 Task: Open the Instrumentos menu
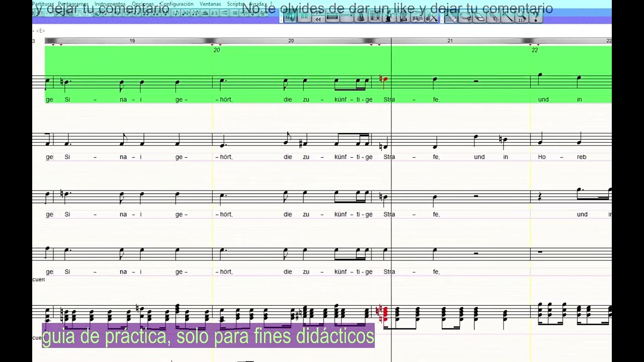pos(110,4)
